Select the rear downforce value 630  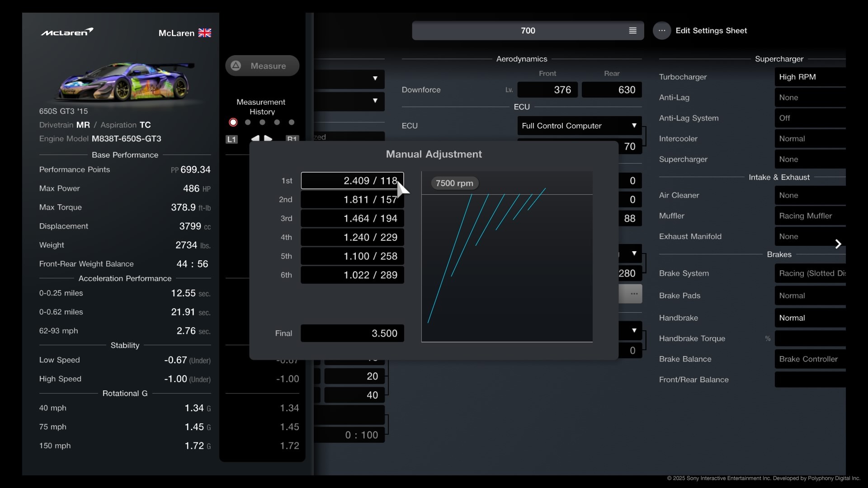pyautogui.click(x=612, y=90)
